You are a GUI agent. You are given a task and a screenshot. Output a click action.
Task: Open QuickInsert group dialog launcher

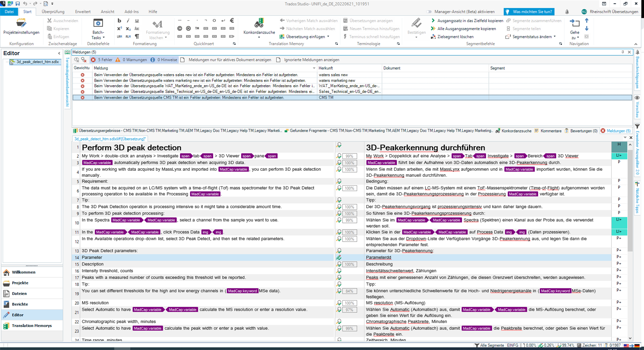(x=234, y=44)
